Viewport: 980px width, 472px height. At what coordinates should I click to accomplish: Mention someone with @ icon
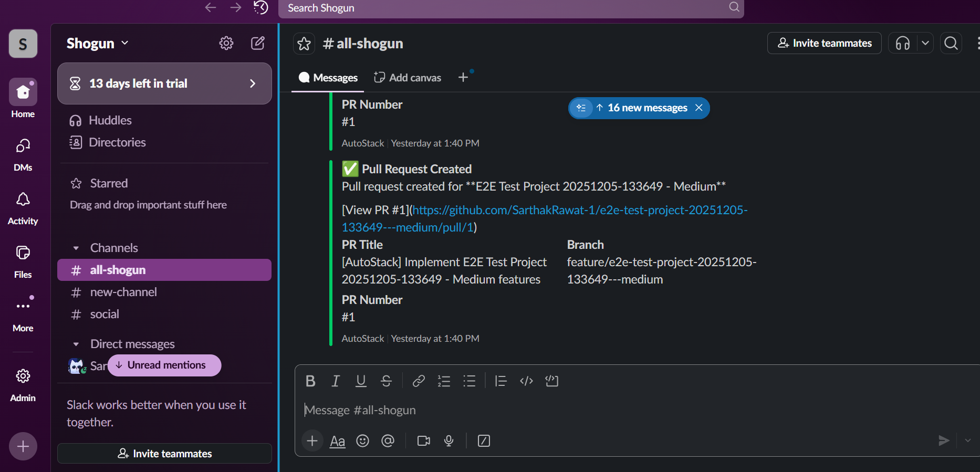pyautogui.click(x=388, y=441)
